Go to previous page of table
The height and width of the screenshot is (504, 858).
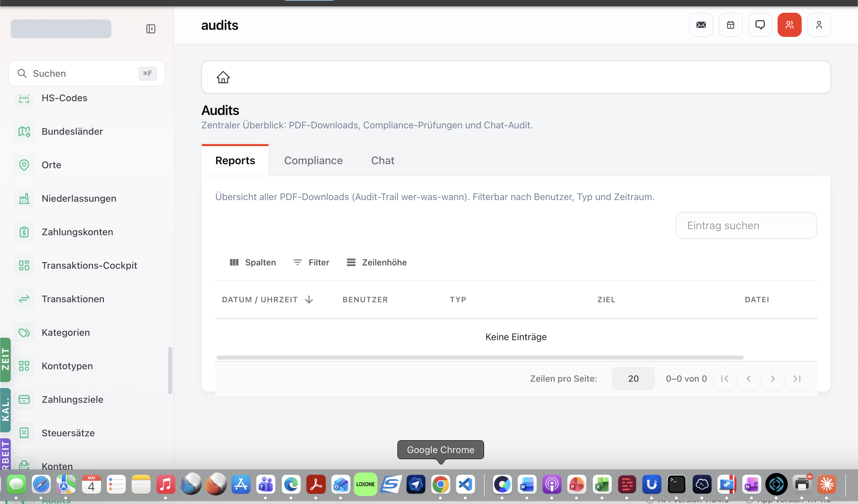click(x=748, y=378)
